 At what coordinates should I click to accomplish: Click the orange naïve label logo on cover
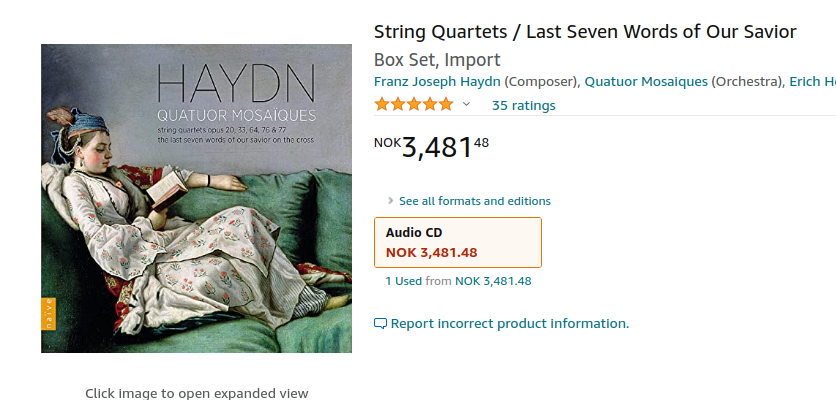tap(47, 317)
